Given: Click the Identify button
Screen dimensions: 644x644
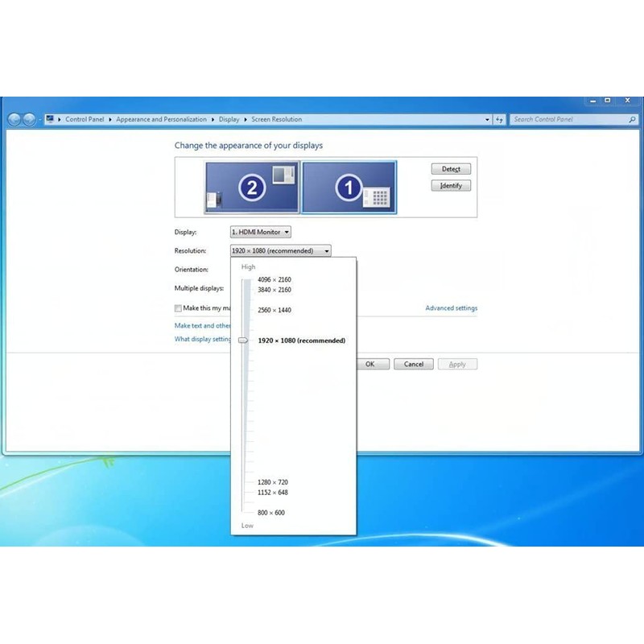Looking at the screenshot, I should (x=451, y=186).
